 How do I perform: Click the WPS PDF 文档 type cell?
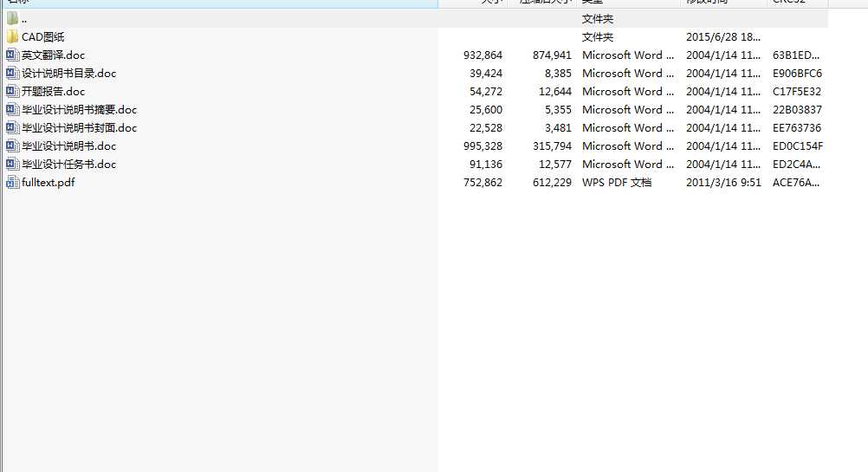tap(617, 183)
